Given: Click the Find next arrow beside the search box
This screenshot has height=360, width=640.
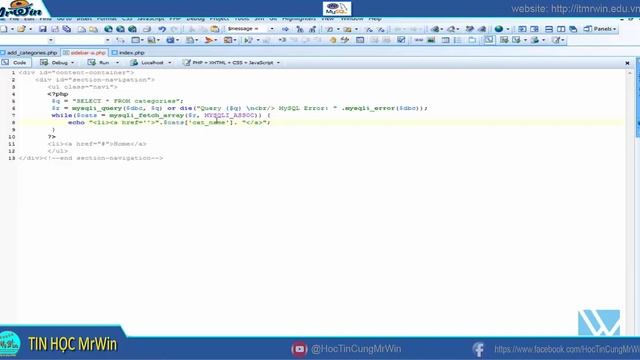Looking at the screenshot, I should [x=285, y=29].
